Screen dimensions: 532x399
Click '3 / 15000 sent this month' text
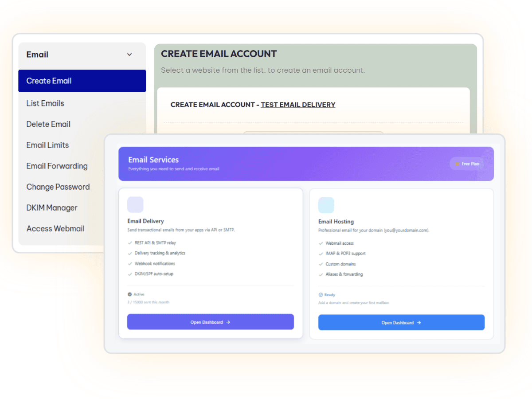148,302
